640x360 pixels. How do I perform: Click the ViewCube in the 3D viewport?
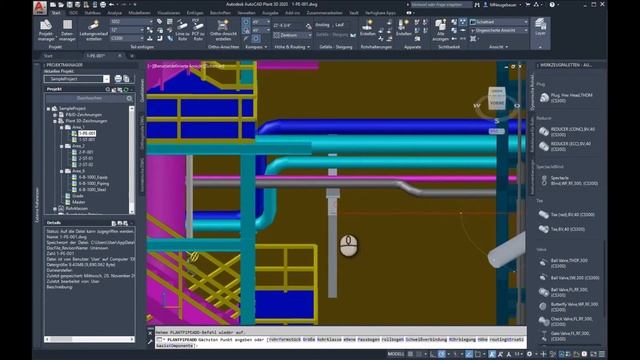coord(497,98)
